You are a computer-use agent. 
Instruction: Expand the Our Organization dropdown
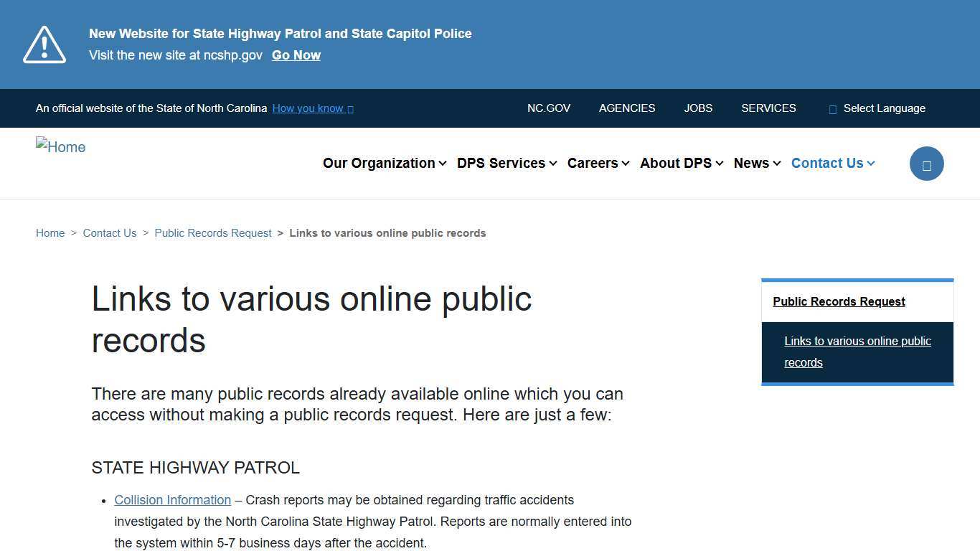pyautogui.click(x=384, y=163)
